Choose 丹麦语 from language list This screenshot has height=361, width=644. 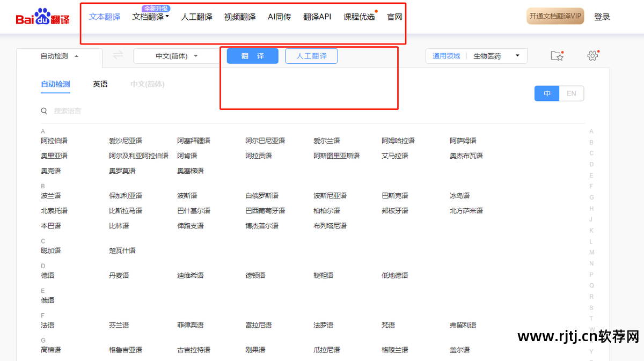click(x=119, y=275)
